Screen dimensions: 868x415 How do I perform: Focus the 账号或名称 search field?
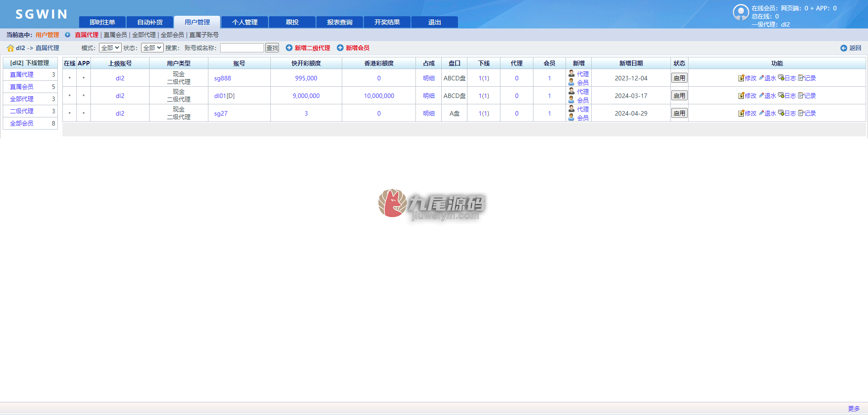coord(242,48)
